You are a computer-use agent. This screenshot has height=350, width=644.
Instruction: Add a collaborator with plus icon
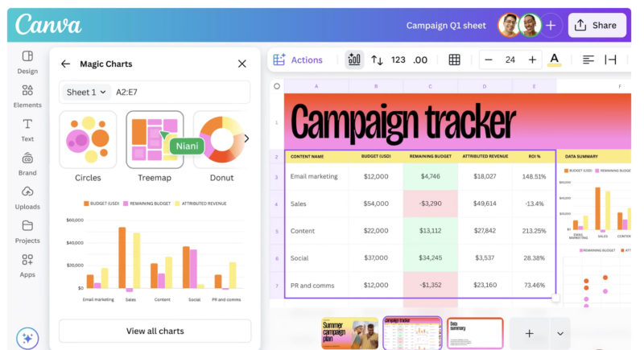[551, 26]
